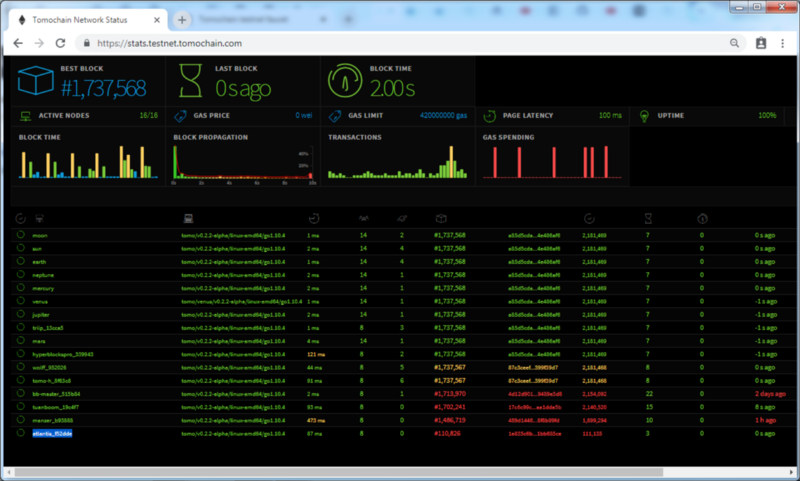Click the pin column header icon

click(20, 218)
